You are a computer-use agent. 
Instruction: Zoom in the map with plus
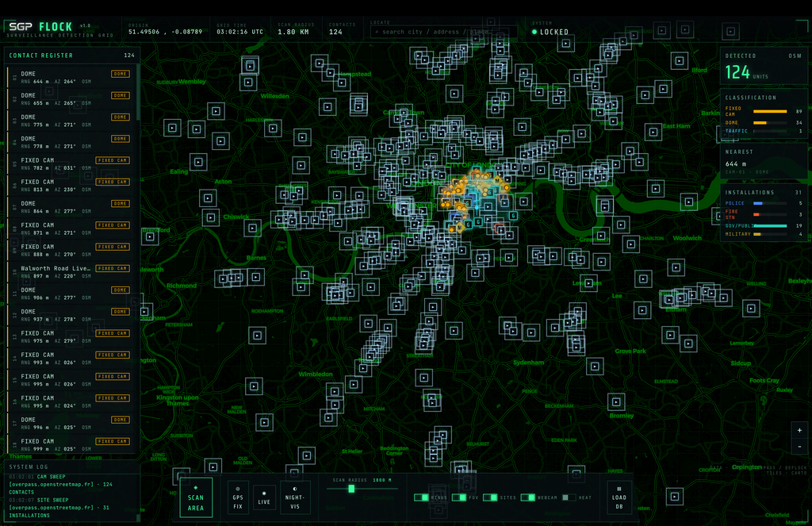pyautogui.click(x=799, y=430)
